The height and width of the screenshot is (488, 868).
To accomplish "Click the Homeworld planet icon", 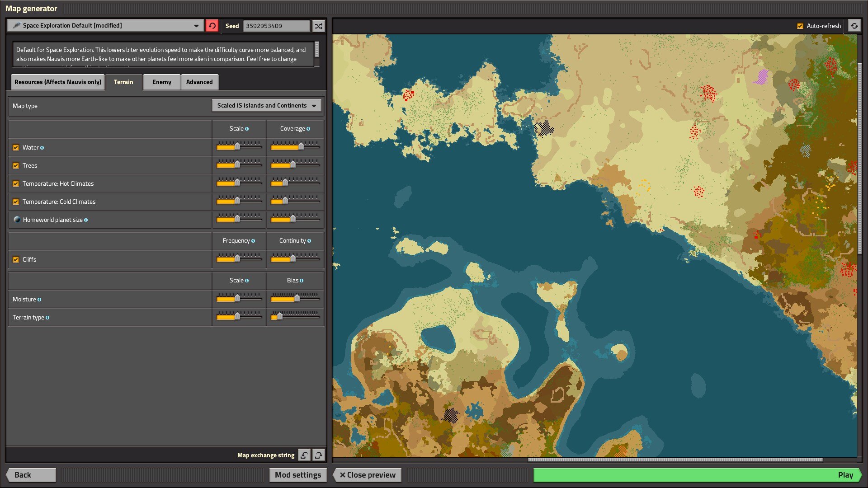I will coord(17,220).
